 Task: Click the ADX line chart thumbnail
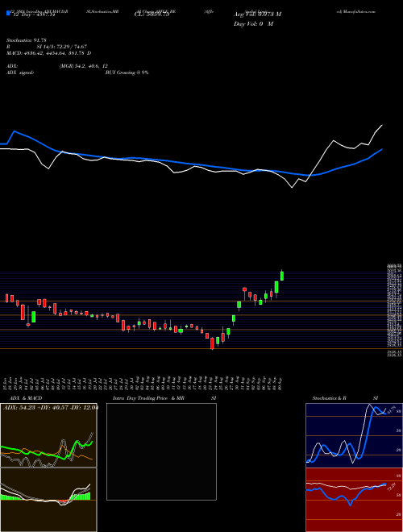48,435
